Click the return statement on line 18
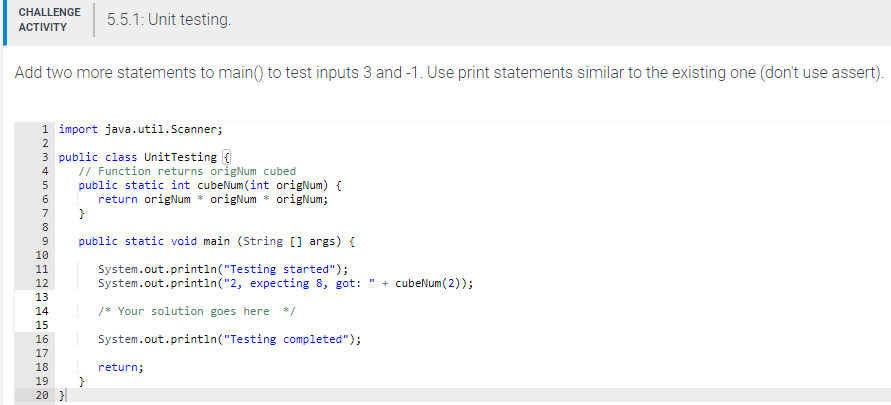This screenshot has width=891, height=405. [x=121, y=368]
